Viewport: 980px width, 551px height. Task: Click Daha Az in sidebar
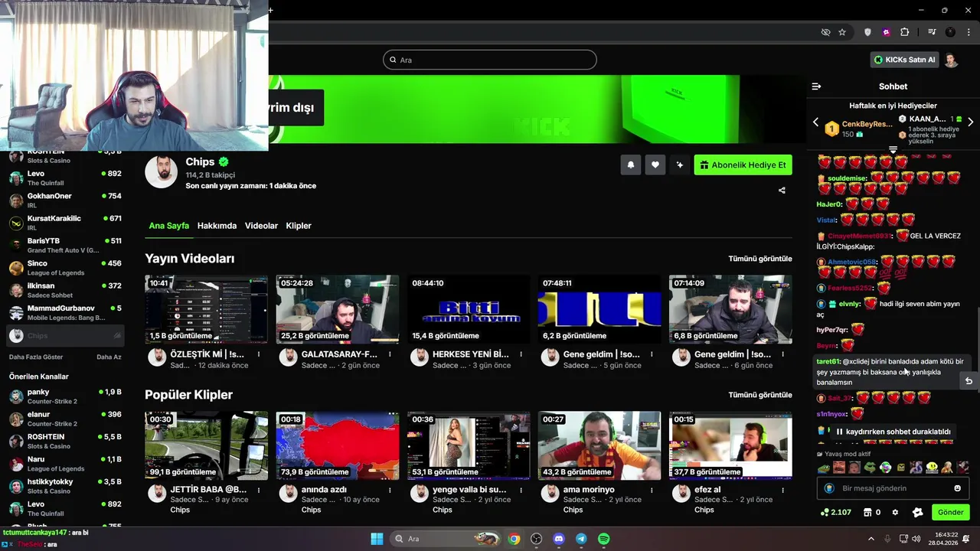coord(109,357)
